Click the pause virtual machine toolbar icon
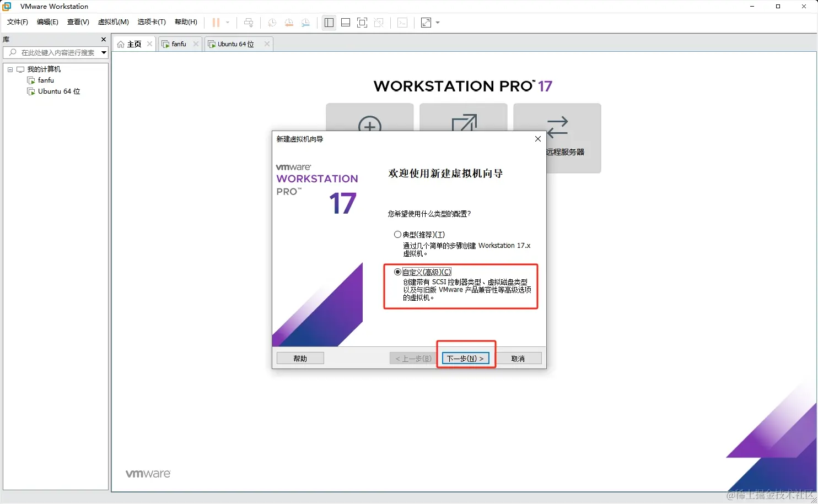 [216, 23]
